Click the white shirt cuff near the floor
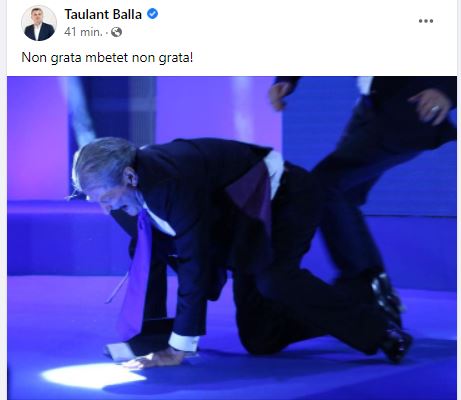Screen dimensions: 461x400 pos(184,342)
